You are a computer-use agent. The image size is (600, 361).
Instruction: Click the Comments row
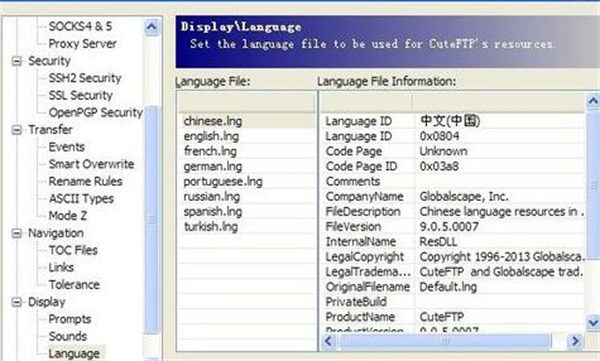(x=453, y=181)
